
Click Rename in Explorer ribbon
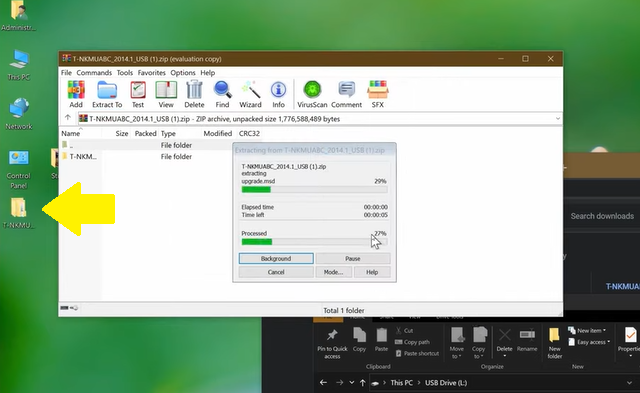527,340
